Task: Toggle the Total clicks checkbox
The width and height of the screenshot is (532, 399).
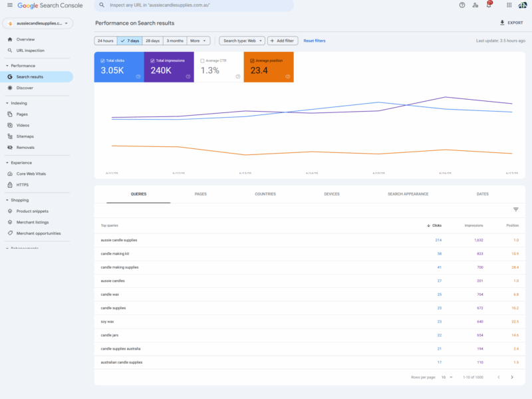Action: pos(103,61)
